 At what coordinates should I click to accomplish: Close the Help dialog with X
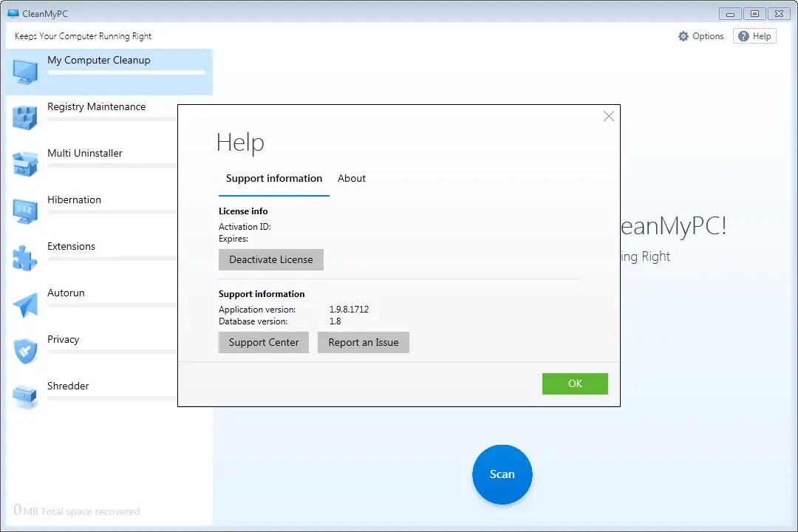click(x=608, y=116)
